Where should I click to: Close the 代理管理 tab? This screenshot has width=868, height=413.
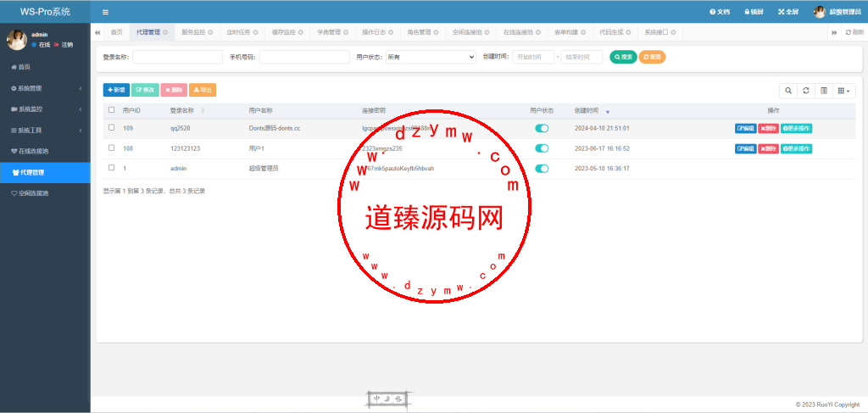pos(165,33)
